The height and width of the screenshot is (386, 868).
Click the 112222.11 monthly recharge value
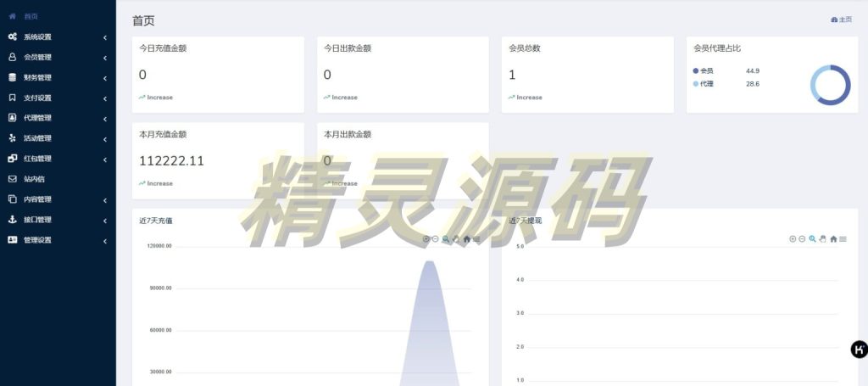[171, 160]
